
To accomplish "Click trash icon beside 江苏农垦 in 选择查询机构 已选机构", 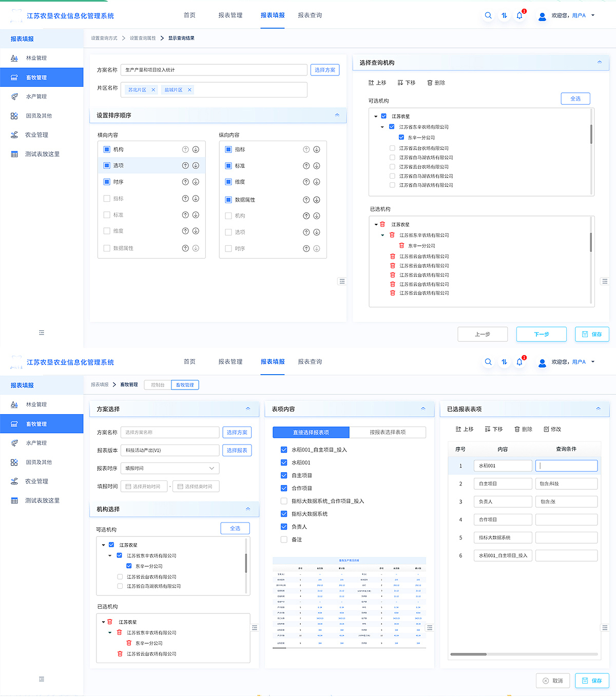I will tap(382, 224).
